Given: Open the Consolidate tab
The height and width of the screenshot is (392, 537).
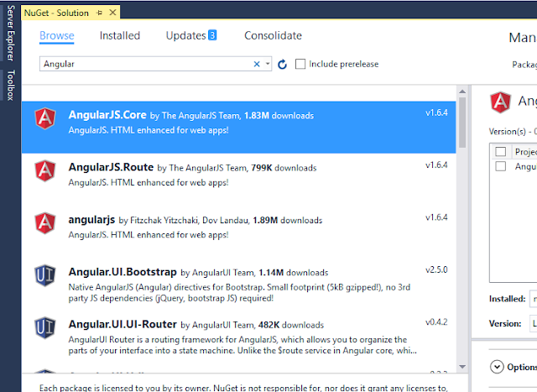Looking at the screenshot, I should [x=273, y=35].
